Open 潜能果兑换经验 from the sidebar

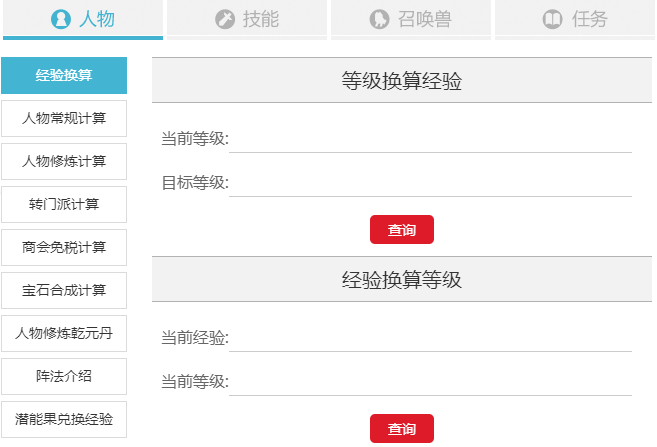(64, 420)
